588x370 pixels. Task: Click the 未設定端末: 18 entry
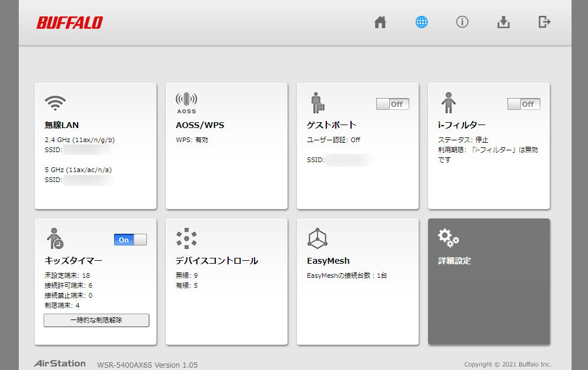67,275
